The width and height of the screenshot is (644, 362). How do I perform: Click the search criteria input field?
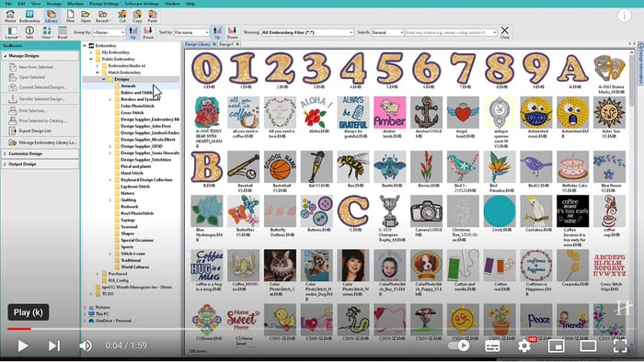[451, 32]
